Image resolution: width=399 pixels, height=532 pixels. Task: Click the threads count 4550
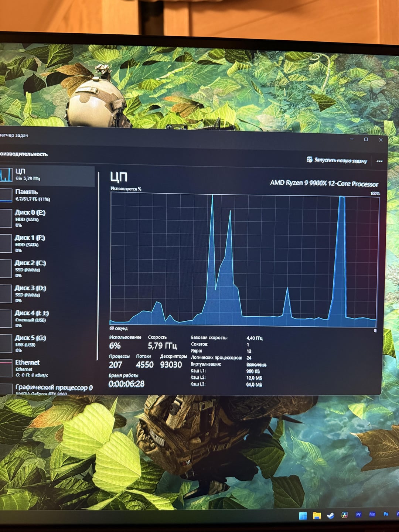144,365
